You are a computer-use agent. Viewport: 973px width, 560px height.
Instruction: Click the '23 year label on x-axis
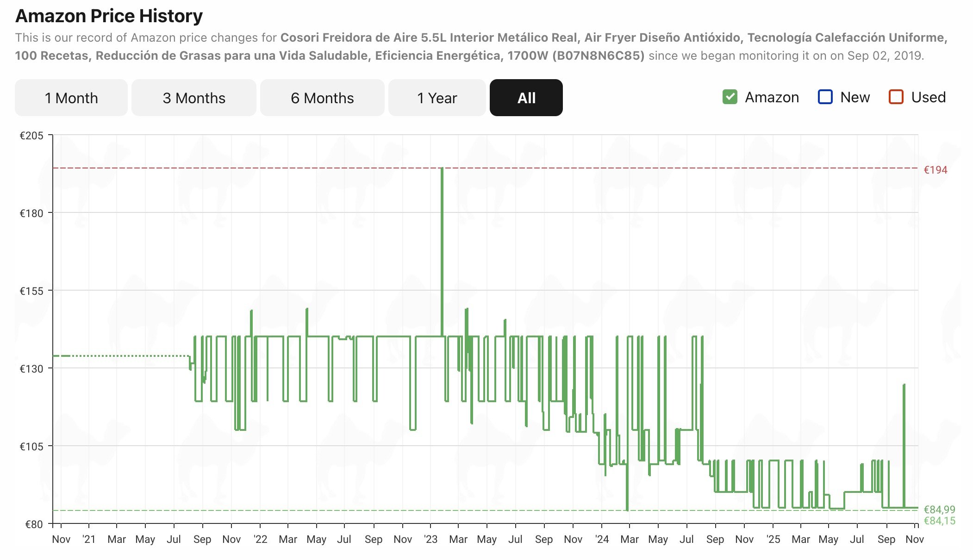[430, 539]
